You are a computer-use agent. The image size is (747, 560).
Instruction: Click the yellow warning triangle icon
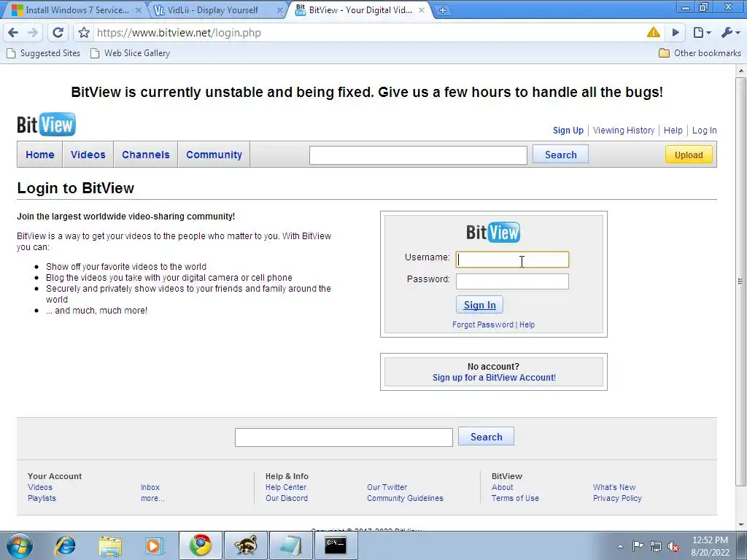653,32
